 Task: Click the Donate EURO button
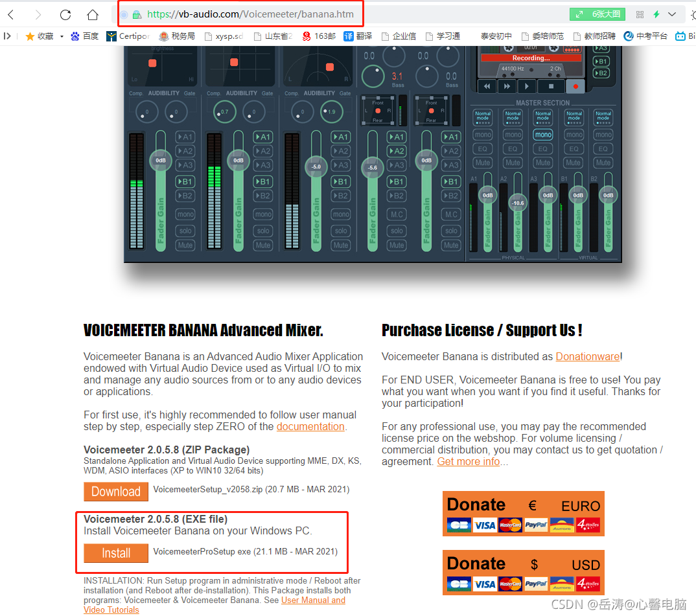pos(524,514)
